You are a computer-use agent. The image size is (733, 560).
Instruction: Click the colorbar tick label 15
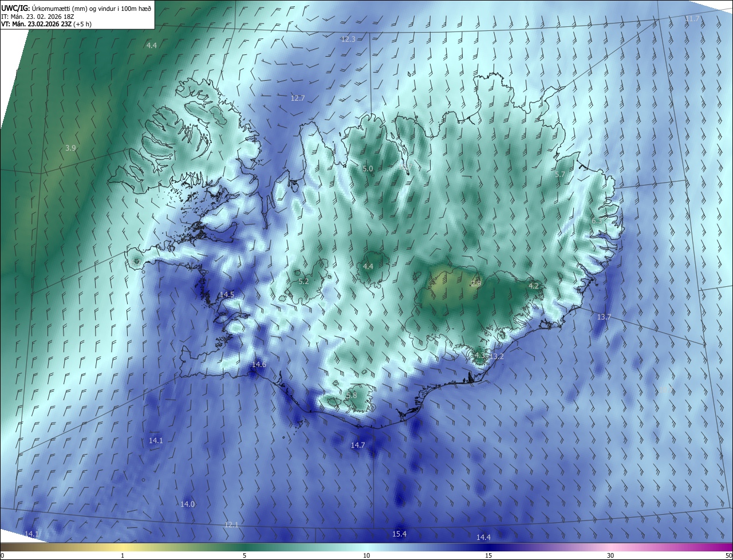pos(488,556)
